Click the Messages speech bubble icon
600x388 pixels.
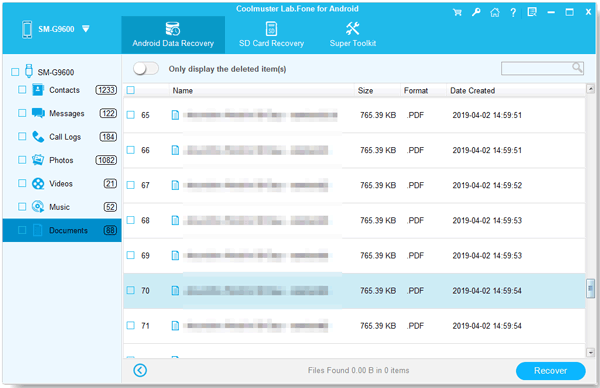coord(38,113)
